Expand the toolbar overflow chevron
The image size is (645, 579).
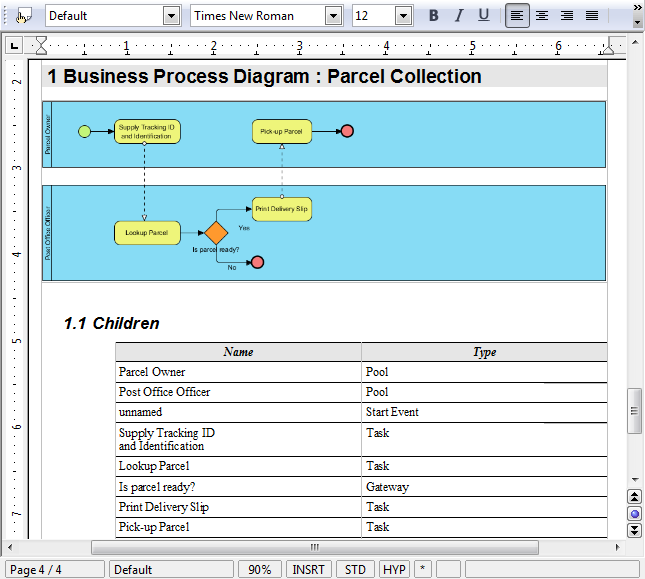click(637, 8)
